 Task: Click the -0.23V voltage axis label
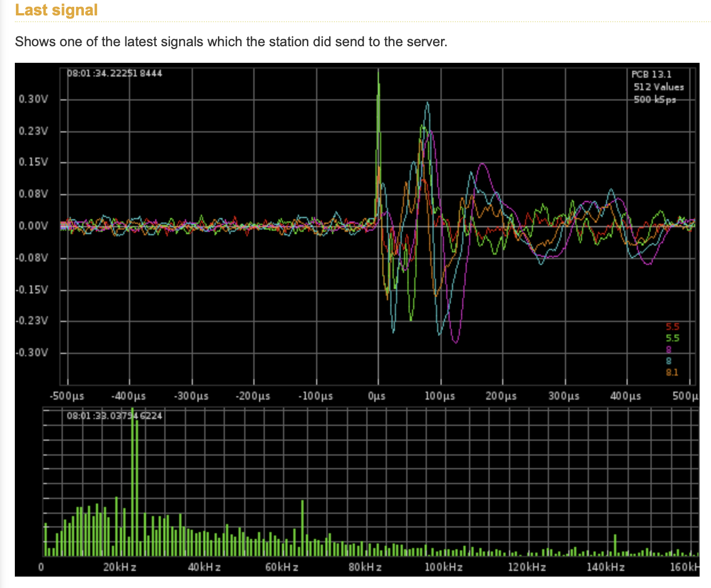(x=32, y=321)
